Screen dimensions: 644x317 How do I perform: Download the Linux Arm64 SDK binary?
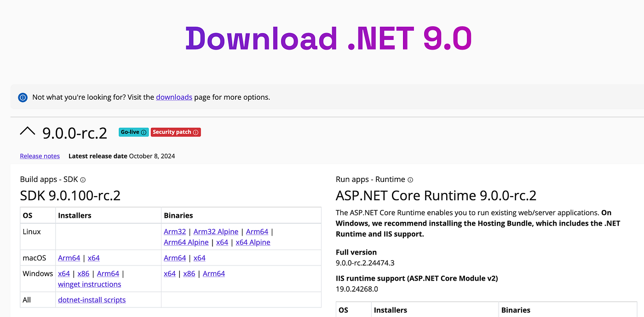pos(257,232)
